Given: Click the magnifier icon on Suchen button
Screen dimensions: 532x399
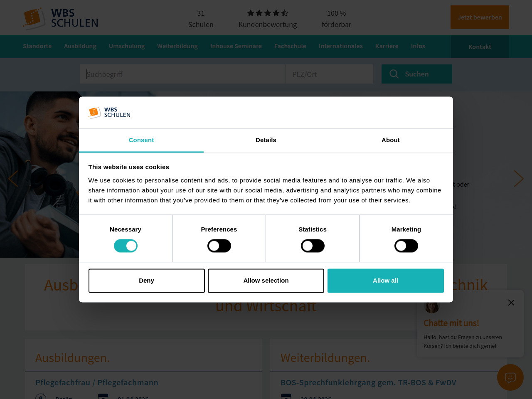Looking at the screenshot, I should tap(394, 74).
